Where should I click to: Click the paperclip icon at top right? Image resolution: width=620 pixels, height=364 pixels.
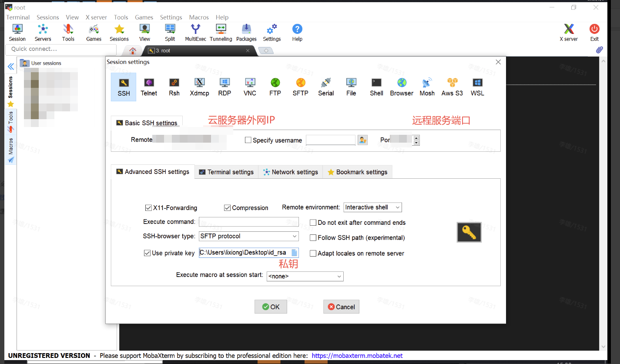(599, 50)
